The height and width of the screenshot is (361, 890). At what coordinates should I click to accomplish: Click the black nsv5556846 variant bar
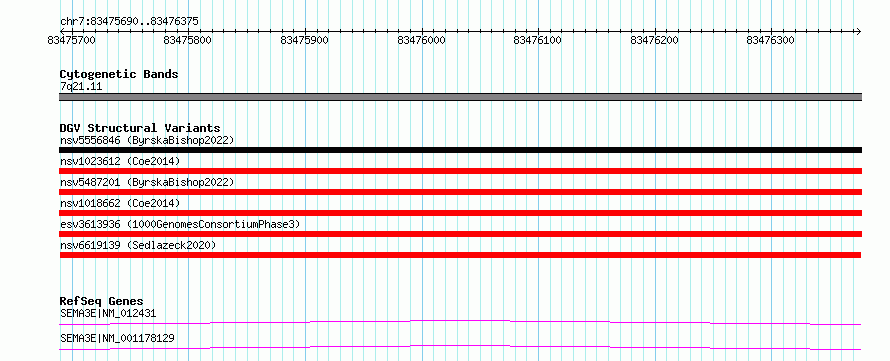point(460,150)
